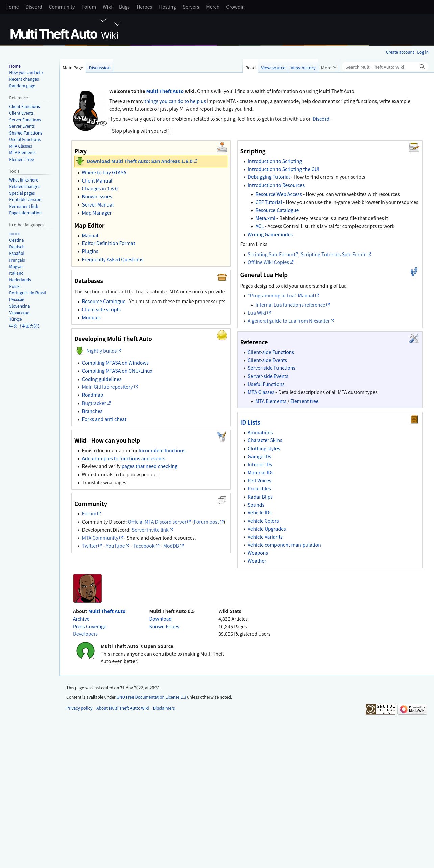Open Element Tree sidebar link
The image size is (434, 868).
click(x=22, y=159)
